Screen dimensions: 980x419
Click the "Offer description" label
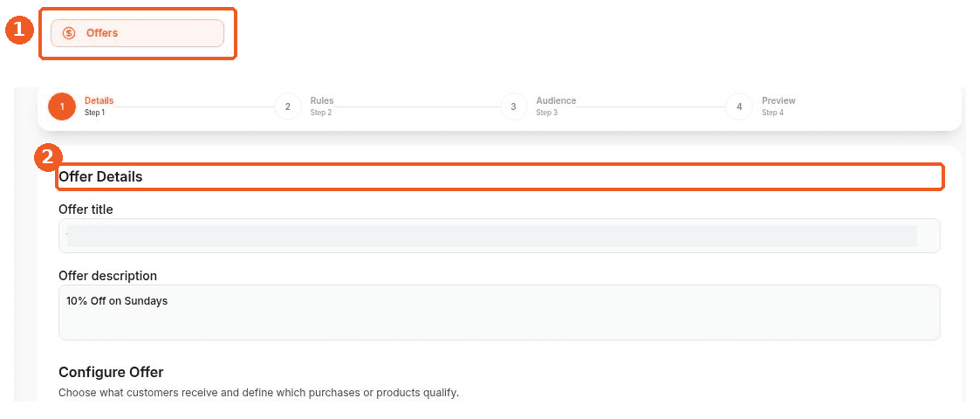(108, 276)
